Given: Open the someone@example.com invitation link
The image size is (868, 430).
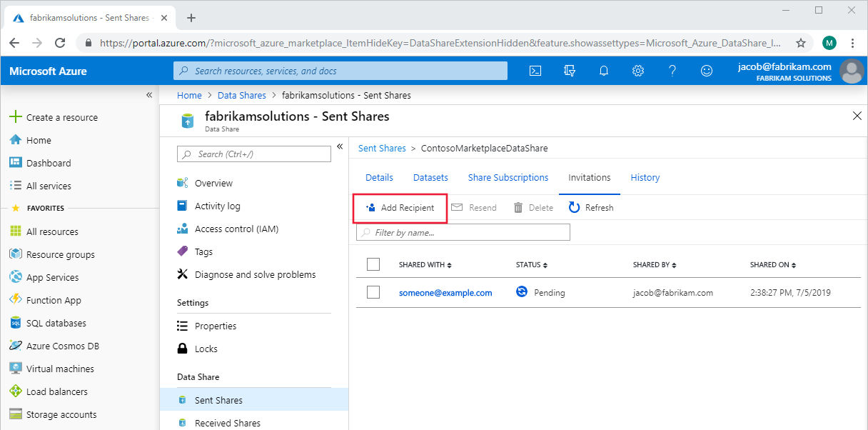Looking at the screenshot, I should pos(445,292).
